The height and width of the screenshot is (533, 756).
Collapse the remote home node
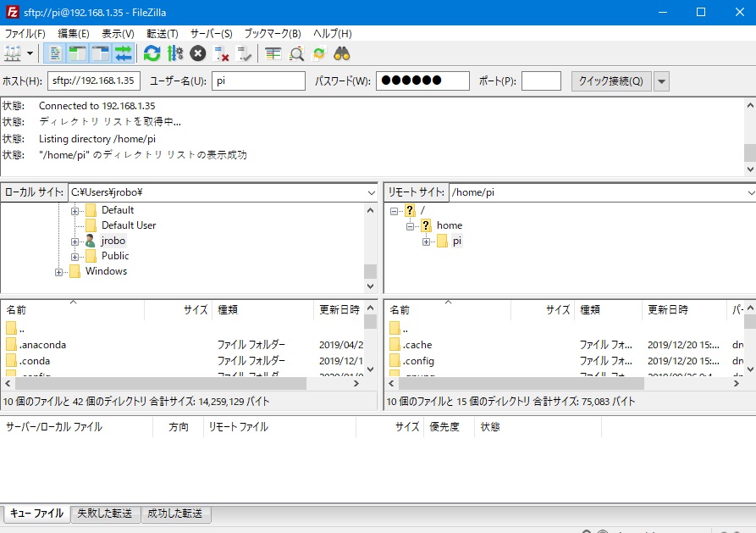tap(410, 226)
